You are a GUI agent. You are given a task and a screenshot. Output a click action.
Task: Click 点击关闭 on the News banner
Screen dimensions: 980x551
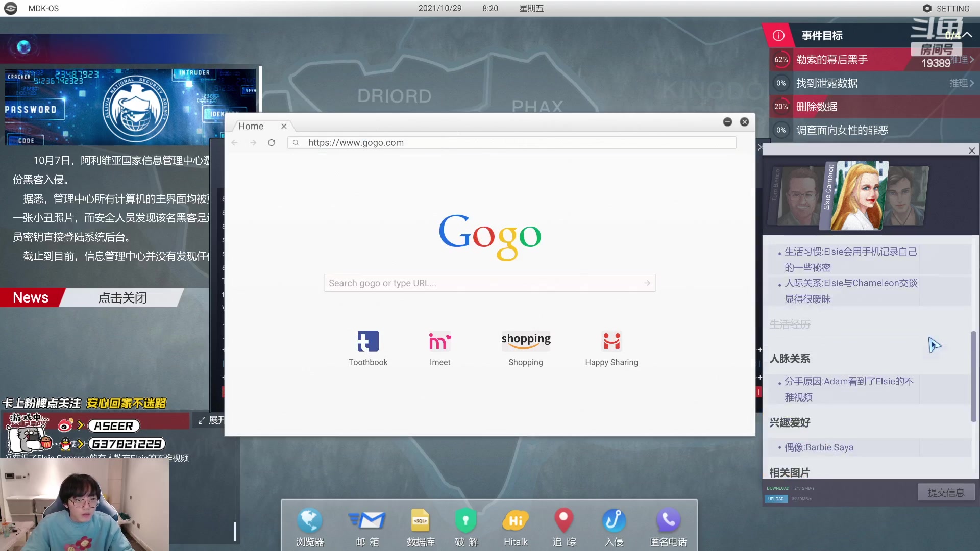pyautogui.click(x=122, y=298)
